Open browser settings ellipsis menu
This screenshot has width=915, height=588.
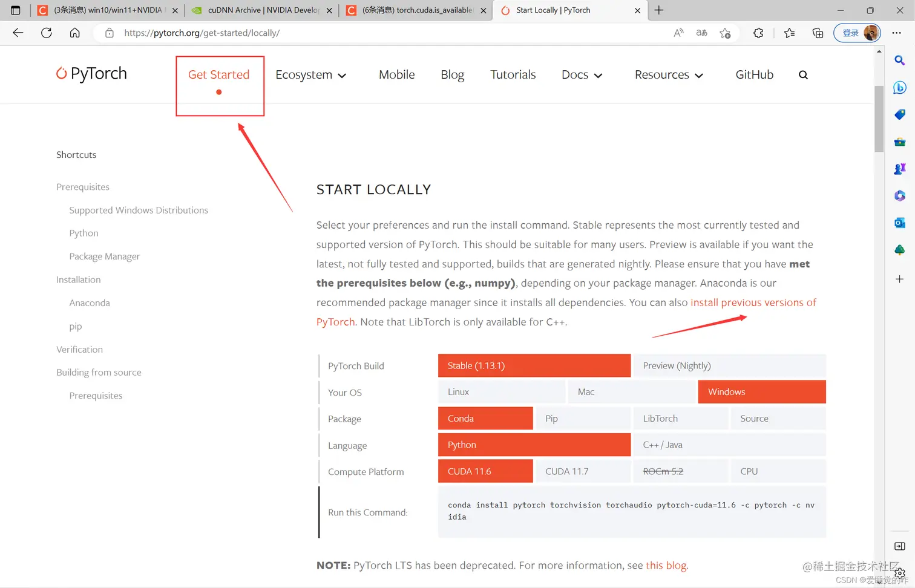[896, 33]
